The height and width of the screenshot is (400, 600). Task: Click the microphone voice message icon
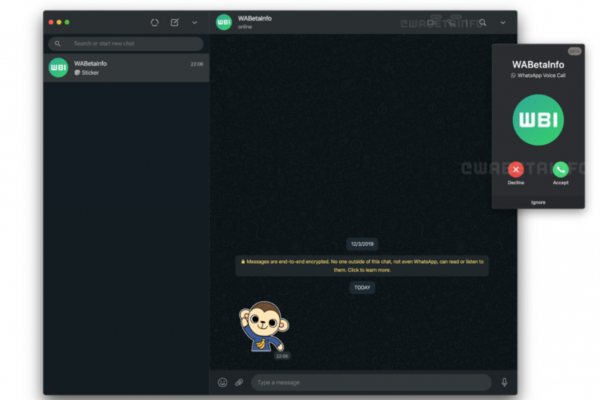[x=504, y=382]
